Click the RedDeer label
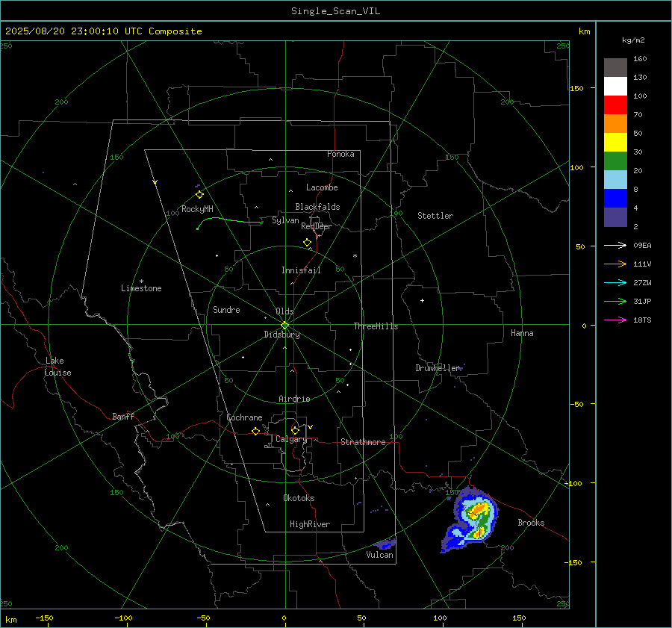The width and height of the screenshot is (672, 628). 317,226
